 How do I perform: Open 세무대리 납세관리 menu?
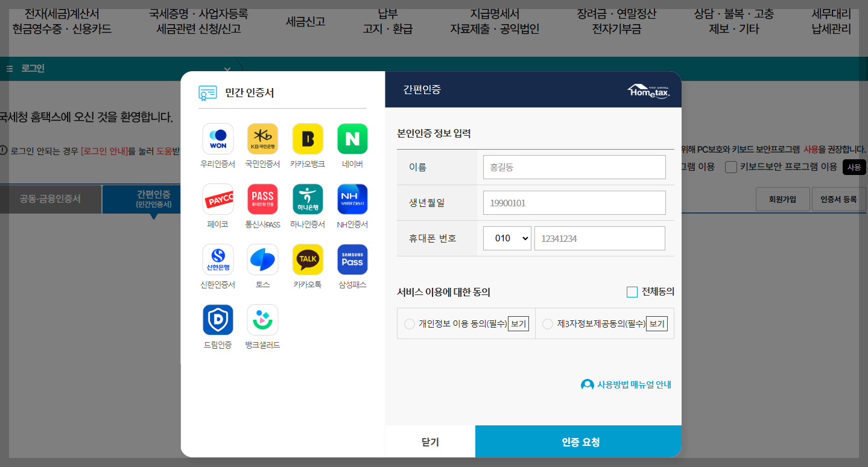tap(832, 22)
